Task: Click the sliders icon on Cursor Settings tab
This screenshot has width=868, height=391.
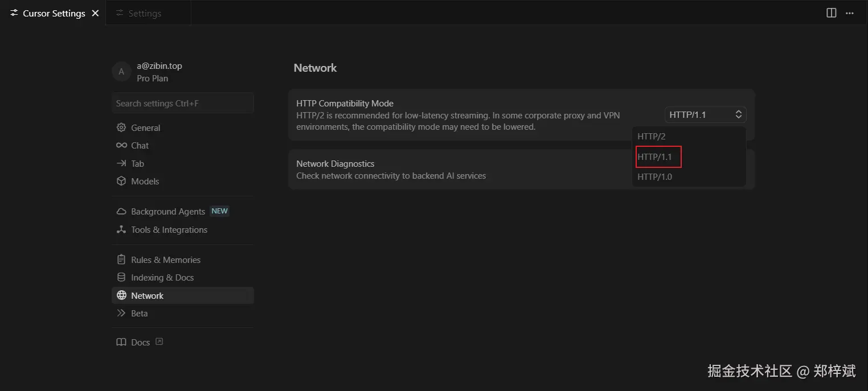Action: [x=14, y=13]
